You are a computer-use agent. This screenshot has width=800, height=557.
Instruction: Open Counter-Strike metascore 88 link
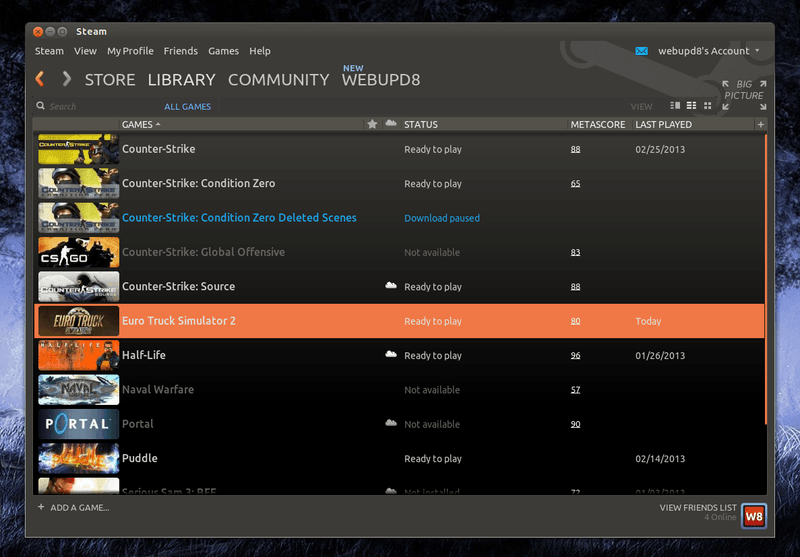576,149
